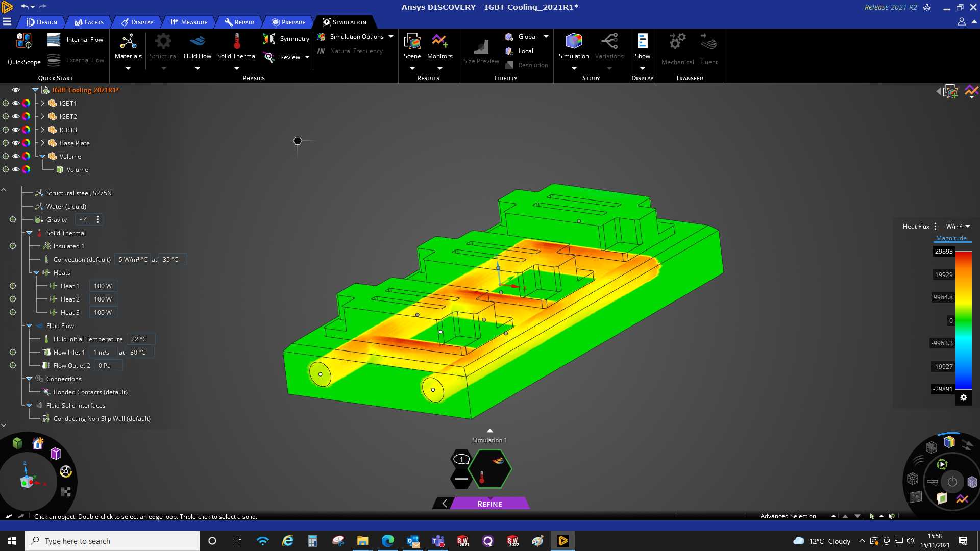Select Internal Flow quick start

[75, 40]
